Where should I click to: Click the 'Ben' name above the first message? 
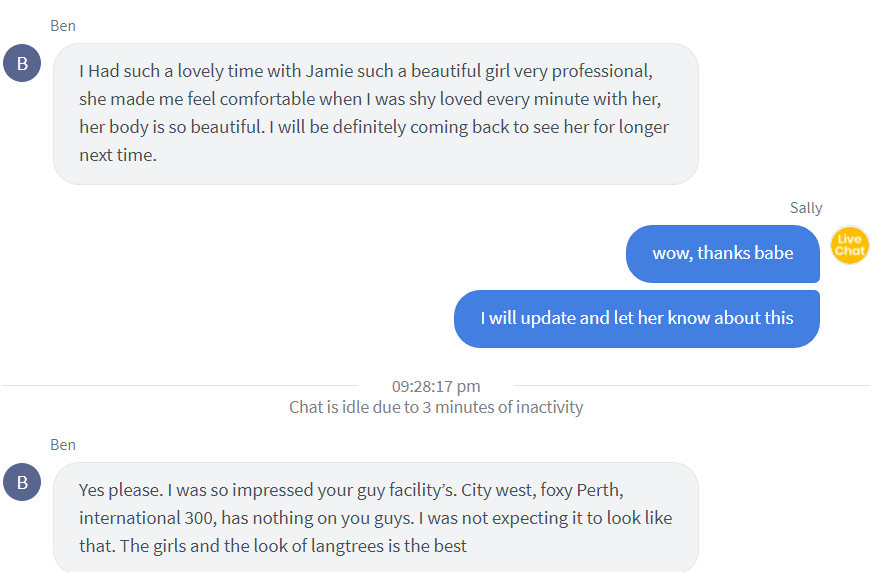63,26
